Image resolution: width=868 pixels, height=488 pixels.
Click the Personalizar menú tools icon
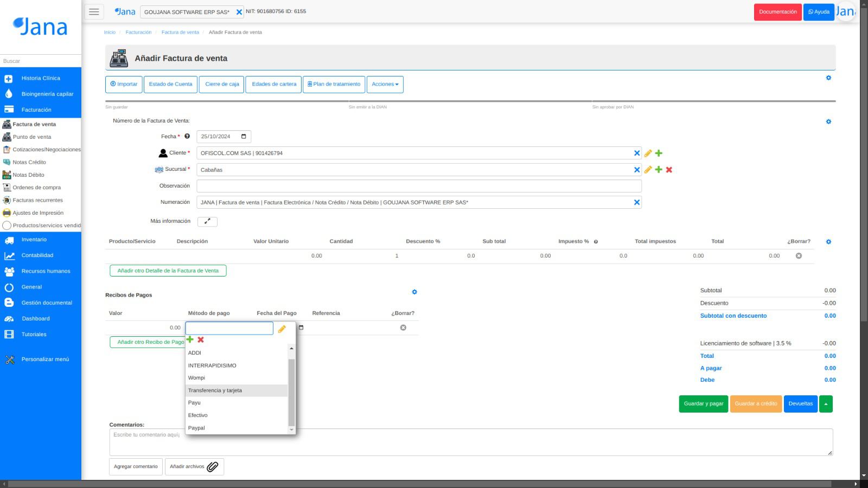pyautogui.click(x=9, y=359)
